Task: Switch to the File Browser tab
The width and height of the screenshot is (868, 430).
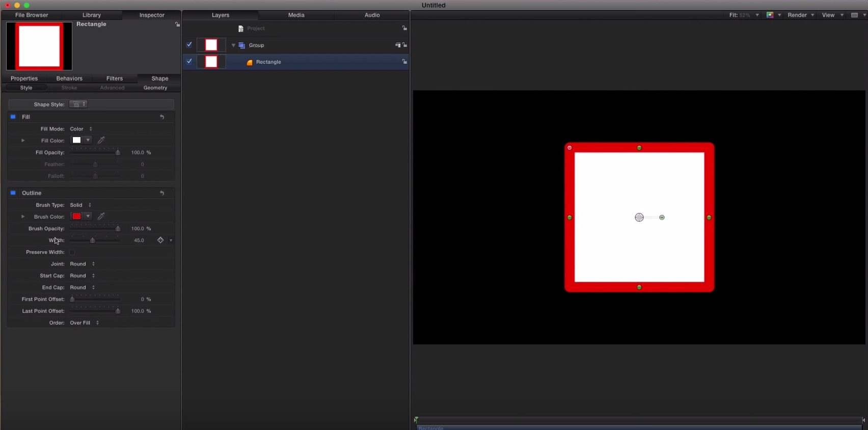Action: tap(32, 15)
